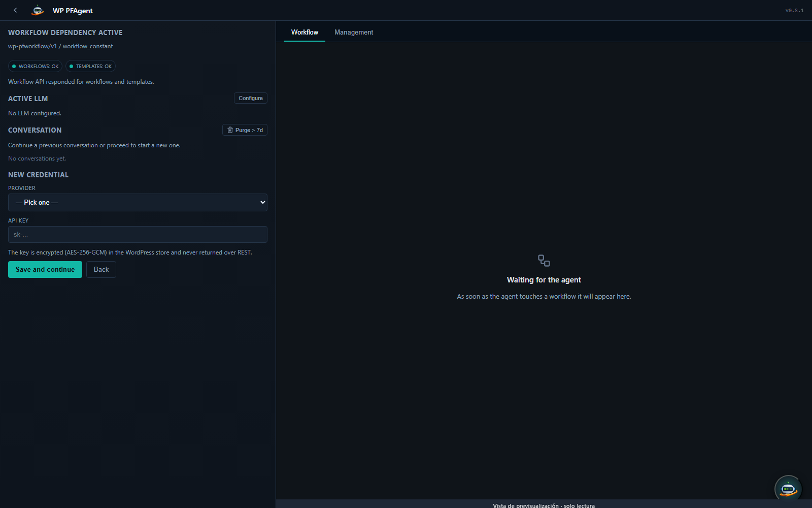Open the floating robot assistant icon
812x508 pixels.
click(788, 489)
